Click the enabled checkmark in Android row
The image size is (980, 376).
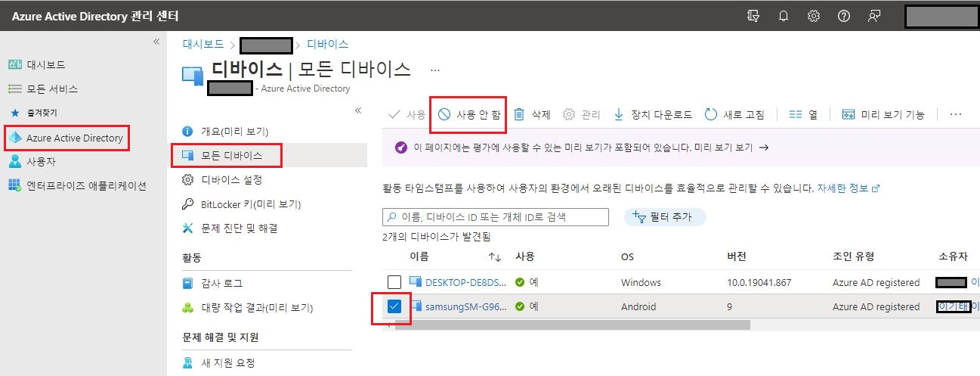tap(520, 307)
